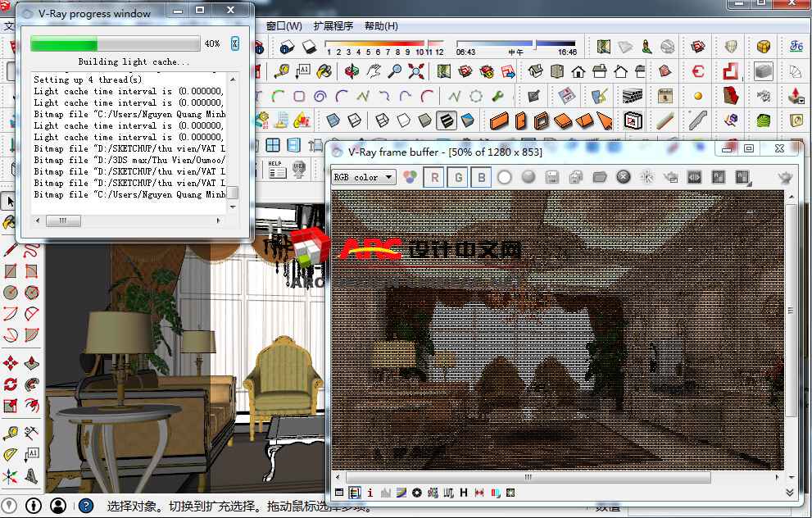Image resolution: width=812 pixels, height=518 pixels.
Task: Select the Protractor tool
Action: pyautogui.click(x=11, y=454)
